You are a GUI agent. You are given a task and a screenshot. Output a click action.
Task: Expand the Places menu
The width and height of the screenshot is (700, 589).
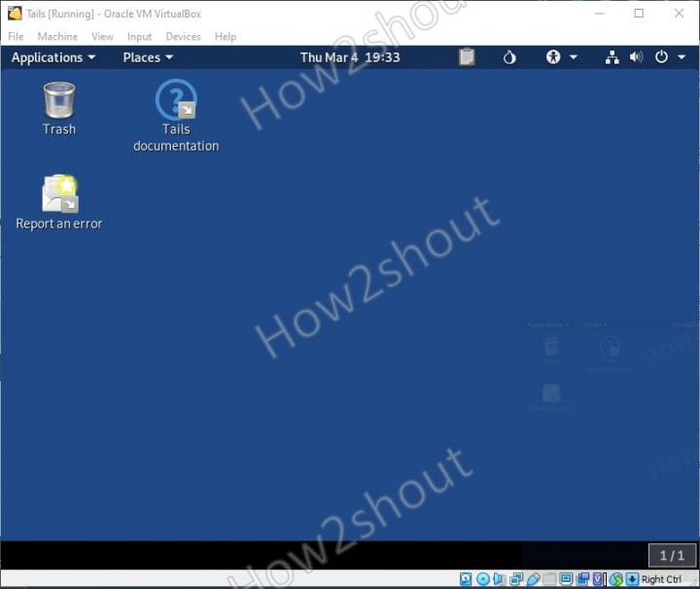[x=147, y=57]
